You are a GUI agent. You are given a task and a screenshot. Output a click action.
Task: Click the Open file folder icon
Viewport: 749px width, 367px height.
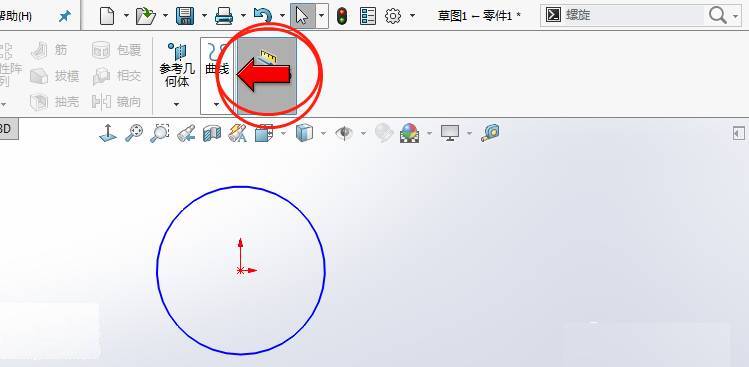pyautogui.click(x=146, y=16)
